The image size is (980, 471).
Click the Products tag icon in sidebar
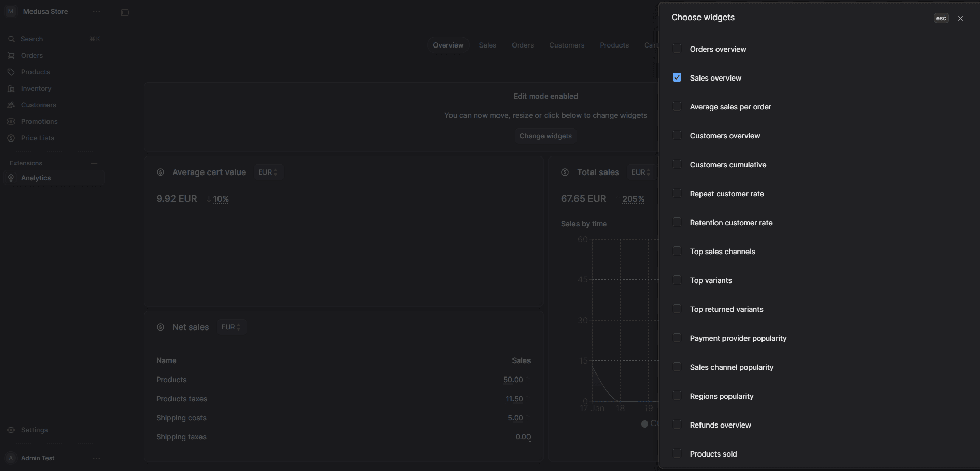[11, 72]
